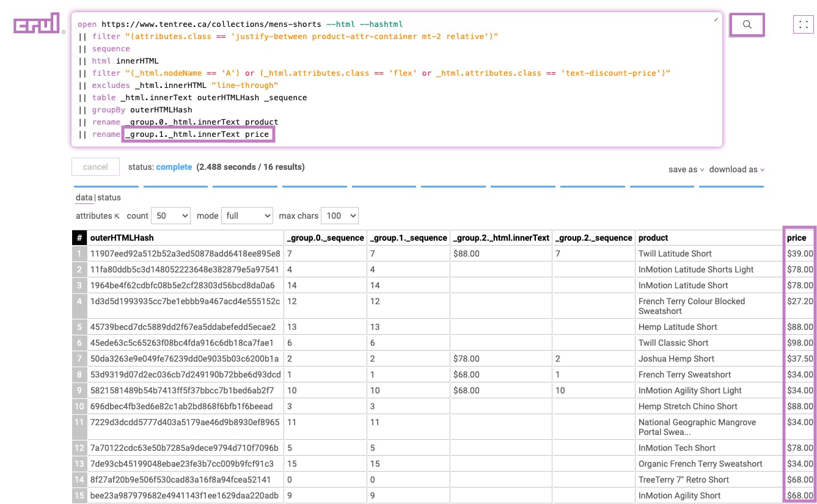The width and height of the screenshot is (817, 504).
Task: Select the Organic French Terry Sweatshort cell
Action: pos(709,464)
